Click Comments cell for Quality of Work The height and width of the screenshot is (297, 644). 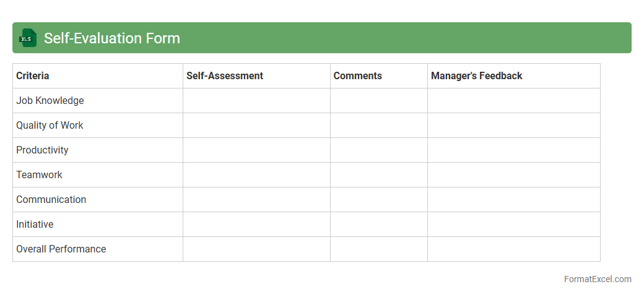point(378,125)
